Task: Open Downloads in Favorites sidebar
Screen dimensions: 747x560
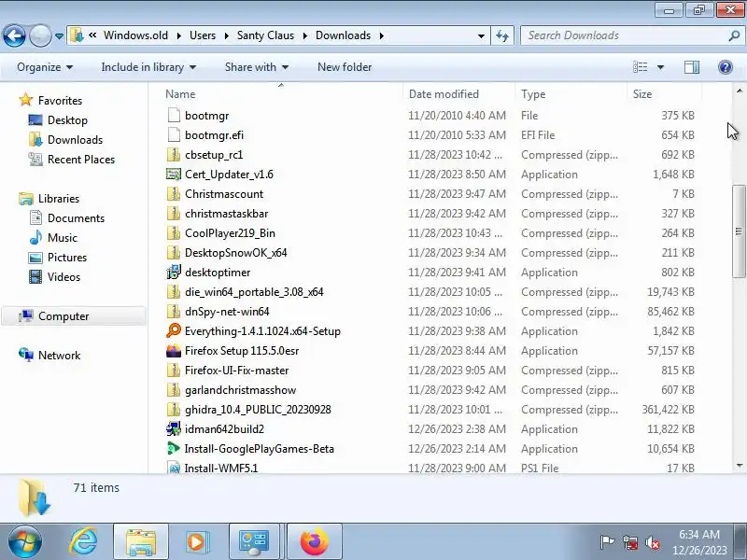Action: pyautogui.click(x=65, y=139)
